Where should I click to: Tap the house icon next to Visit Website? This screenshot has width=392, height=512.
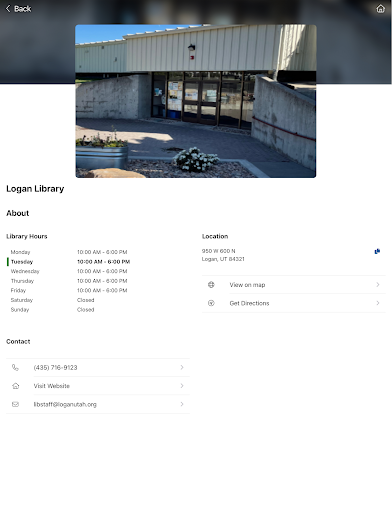(15, 386)
